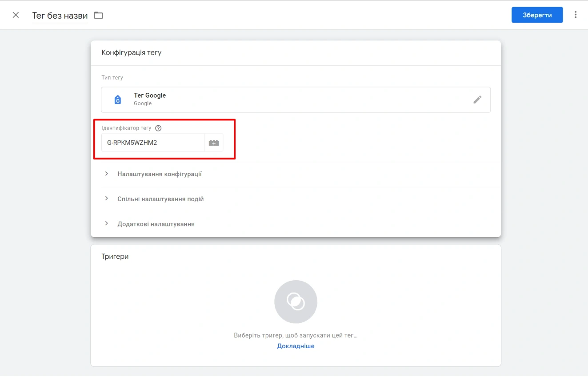Click the Конфігурація тегу heading

[132, 52]
